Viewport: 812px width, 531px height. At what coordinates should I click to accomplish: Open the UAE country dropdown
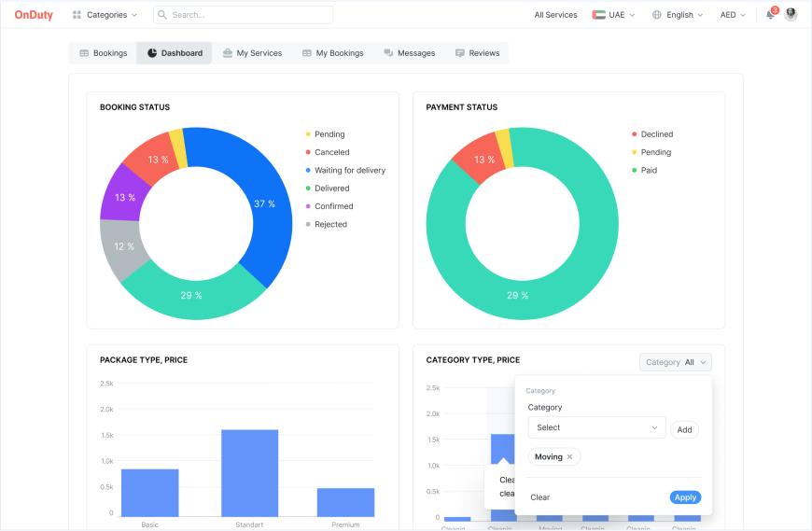point(613,15)
